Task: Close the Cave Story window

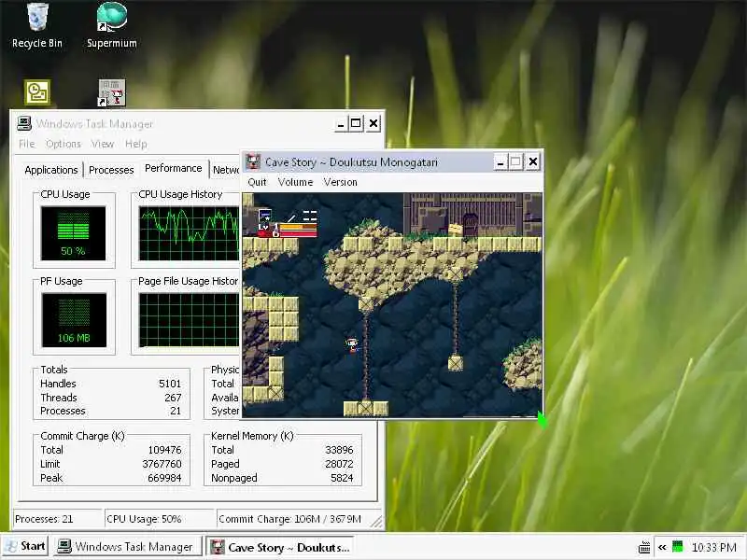Action: tap(533, 161)
